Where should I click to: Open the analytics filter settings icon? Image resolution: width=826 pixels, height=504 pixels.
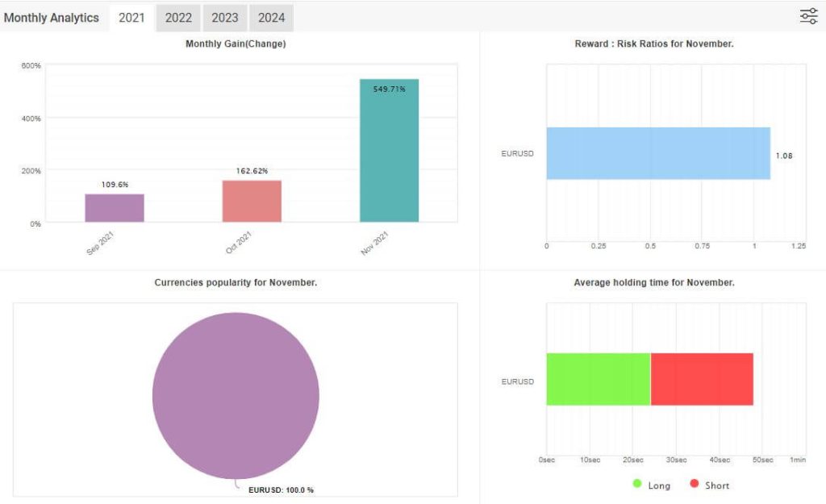[x=808, y=16]
